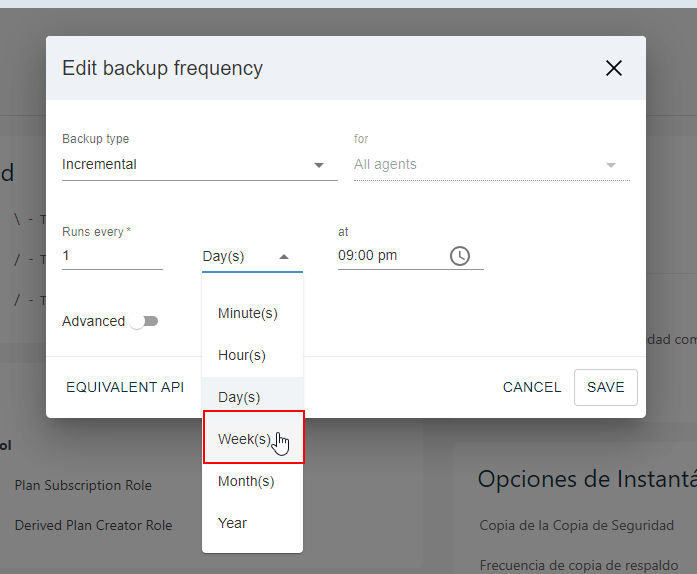Pick the highlighted Day(s) option

(x=239, y=397)
